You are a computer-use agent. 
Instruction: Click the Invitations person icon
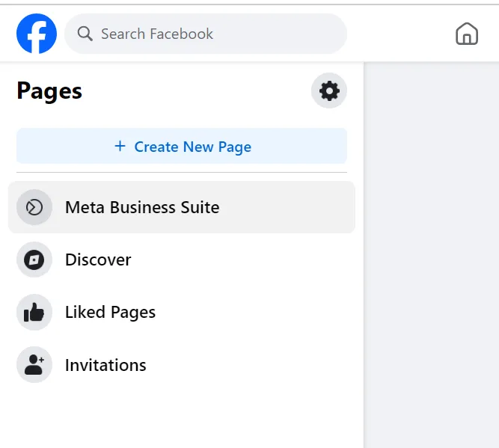[x=34, y=365]
